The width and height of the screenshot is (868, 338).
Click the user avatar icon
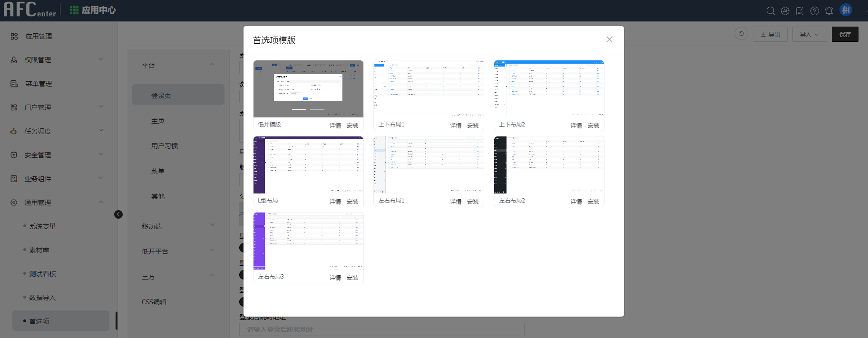coord(846,10)
